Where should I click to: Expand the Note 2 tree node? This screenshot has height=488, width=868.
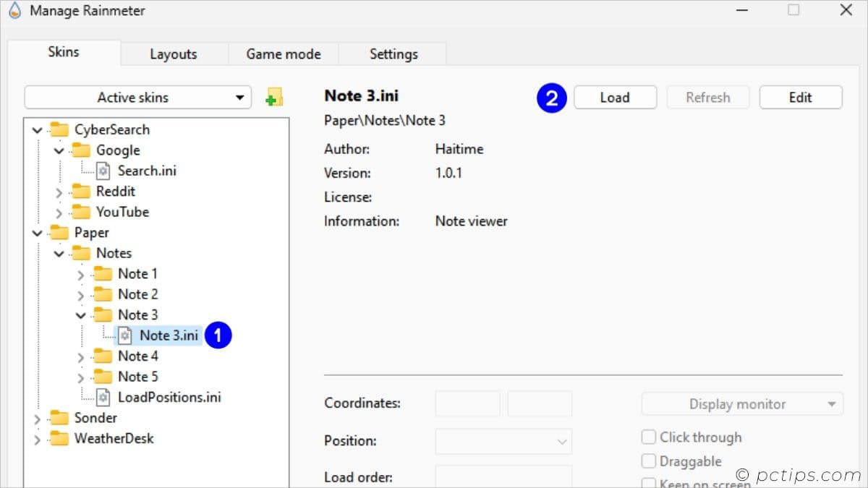click(81, 296)
